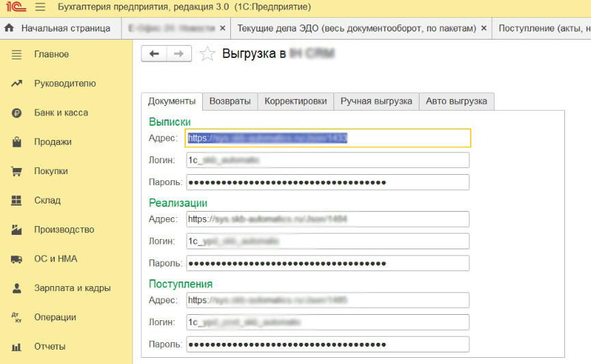Open the Поступление (акты) tab
Image resolution: width=591 pixels, height=364 pixels.
[x=542, y=28]
